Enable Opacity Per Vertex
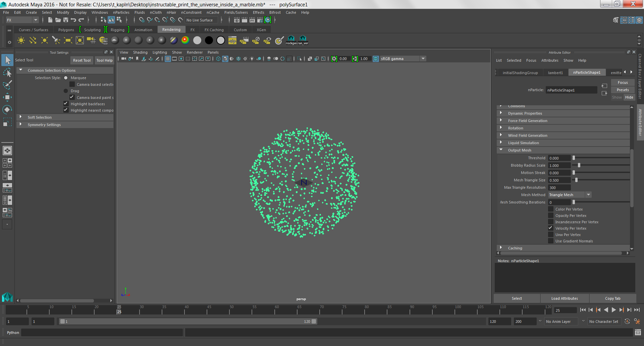The image size is (644, 346). [551, 216]
